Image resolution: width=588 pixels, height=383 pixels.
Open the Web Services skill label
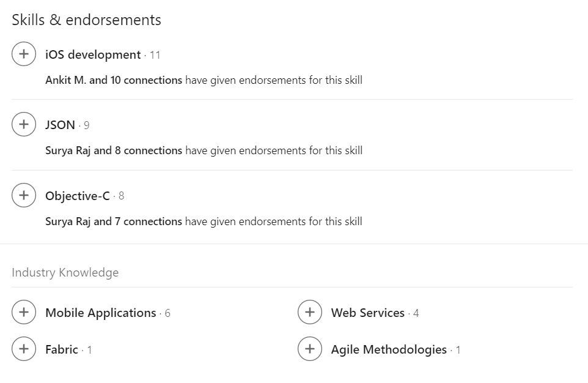pos(368,313)
